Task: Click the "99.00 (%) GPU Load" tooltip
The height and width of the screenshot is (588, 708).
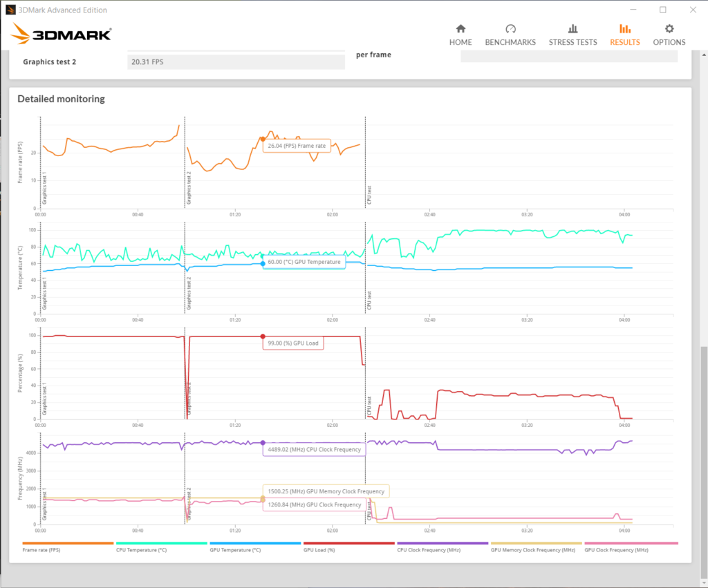Action: point(293,343)
